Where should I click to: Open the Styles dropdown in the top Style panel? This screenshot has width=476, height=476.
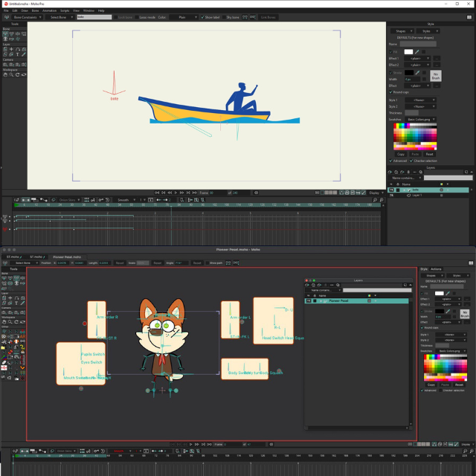[428, 31]
